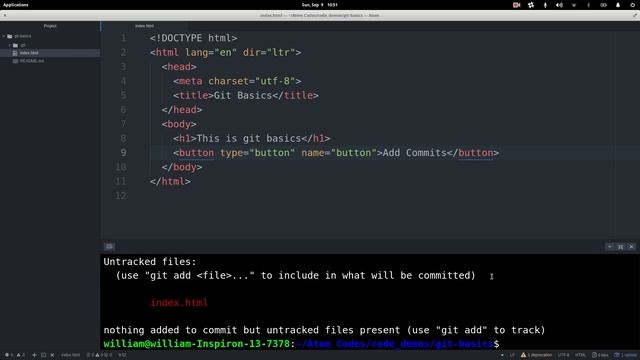The image size is (640, 360).
Task: Click the README.md file icon
Action: click(x=15, y=61)
